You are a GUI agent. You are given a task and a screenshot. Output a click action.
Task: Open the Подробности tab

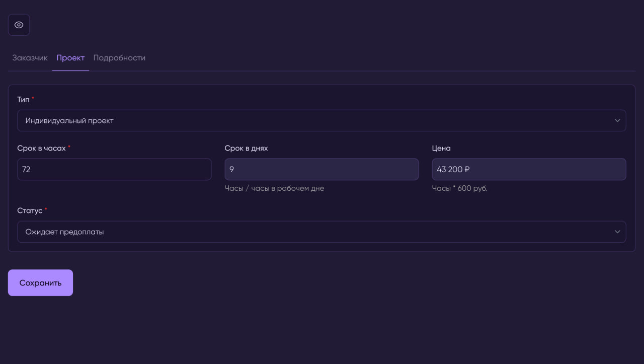(119, 58)
